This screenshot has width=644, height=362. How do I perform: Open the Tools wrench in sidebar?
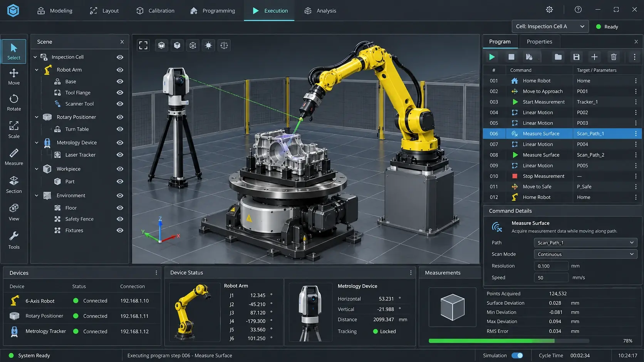point(14,240)
